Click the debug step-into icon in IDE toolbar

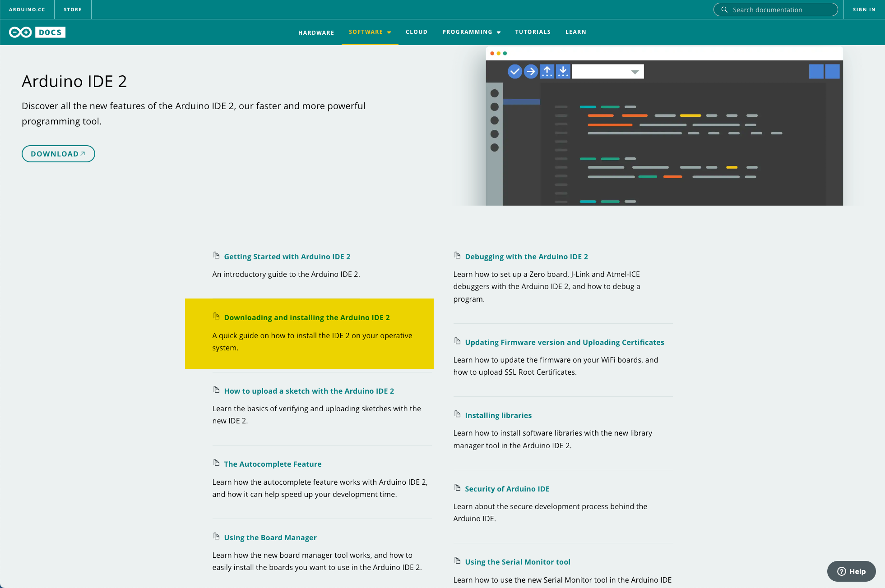click(x=563, y=72)
